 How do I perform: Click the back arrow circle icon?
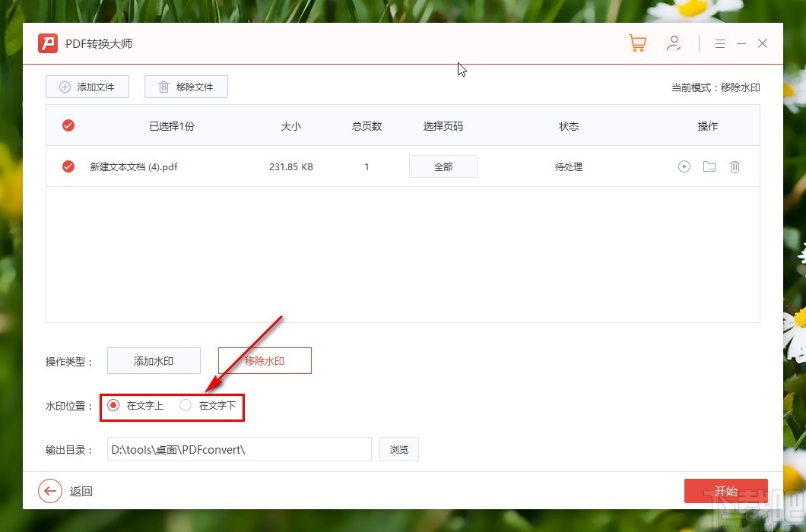tap(50, 491)
